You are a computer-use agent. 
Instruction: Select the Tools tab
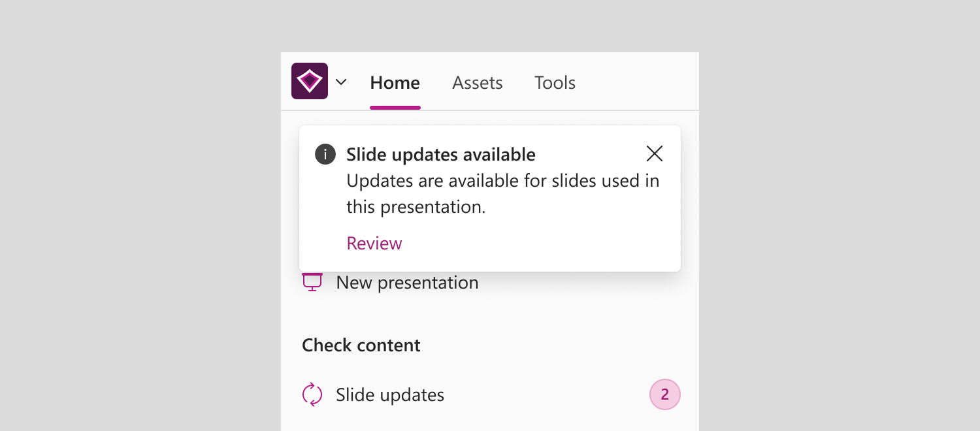[555, 83]
